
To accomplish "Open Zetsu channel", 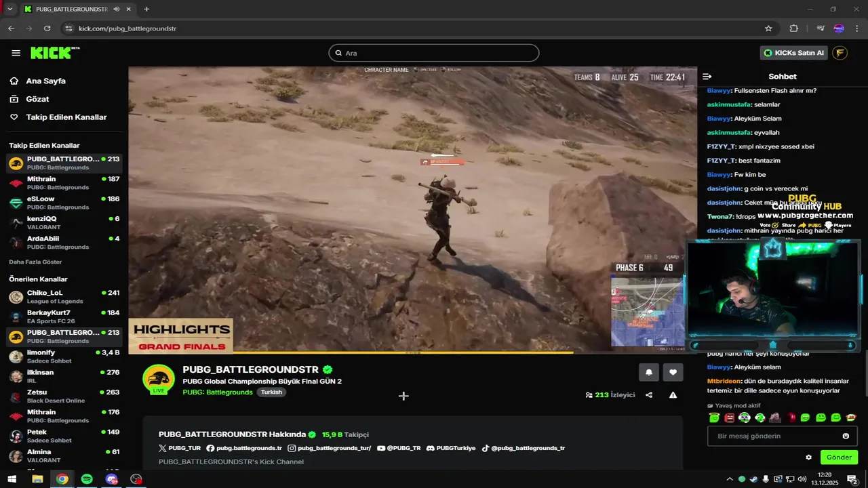I will 64,396.
